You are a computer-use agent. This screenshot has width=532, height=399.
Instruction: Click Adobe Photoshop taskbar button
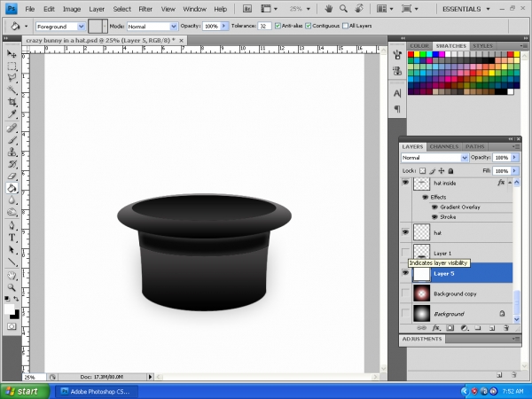click(x=97, y=392)
